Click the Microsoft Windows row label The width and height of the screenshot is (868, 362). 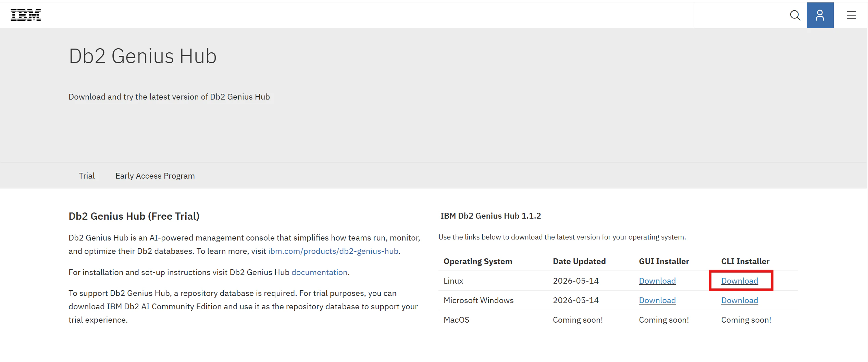[479, 300]
